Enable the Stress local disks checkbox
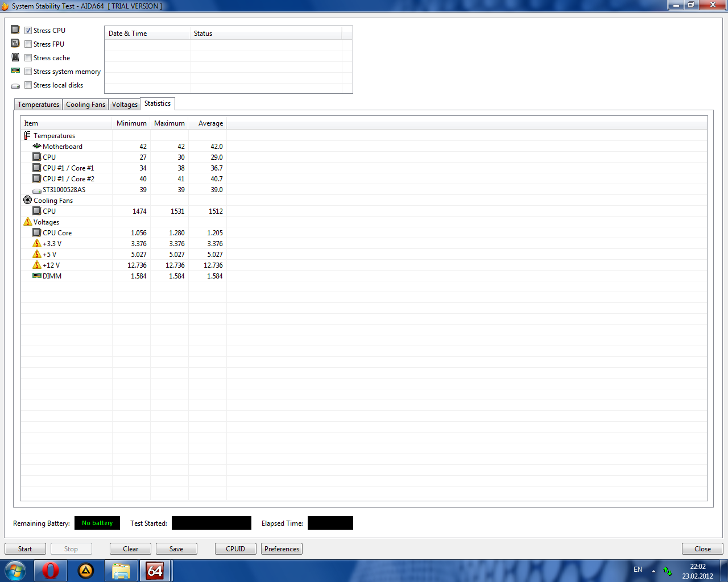The image size is (728, 582). click(28, 85)
